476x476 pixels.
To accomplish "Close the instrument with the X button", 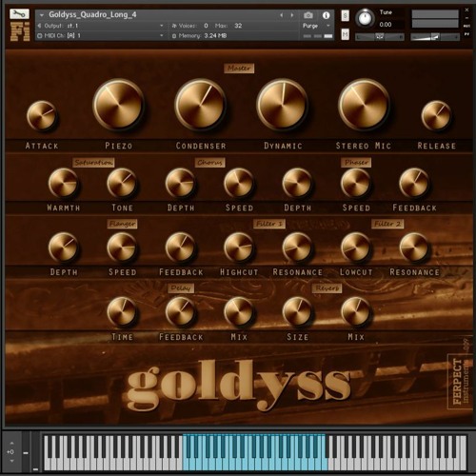I will [466, 10].
